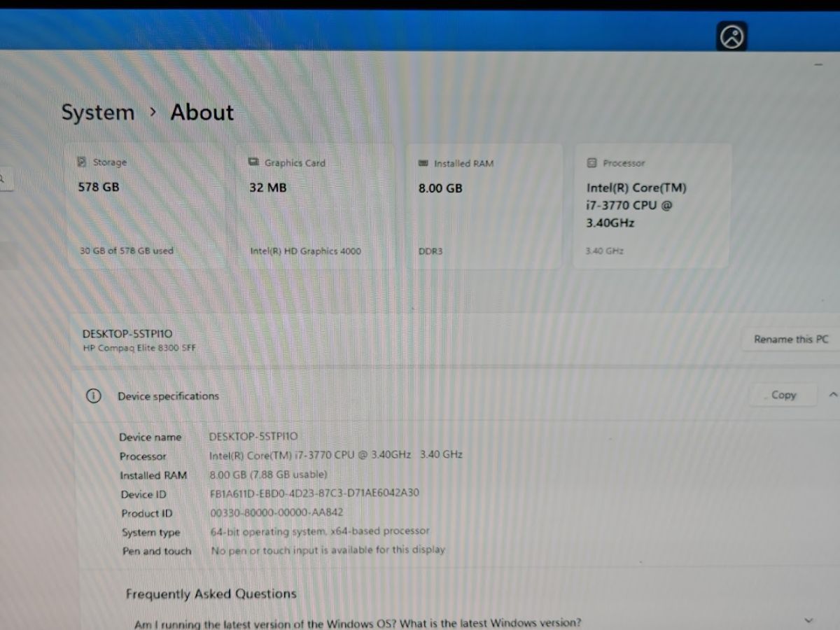Screen dimensions: 840x630
Task: Click the About breadcrumb title
Action: pos(202,112)
